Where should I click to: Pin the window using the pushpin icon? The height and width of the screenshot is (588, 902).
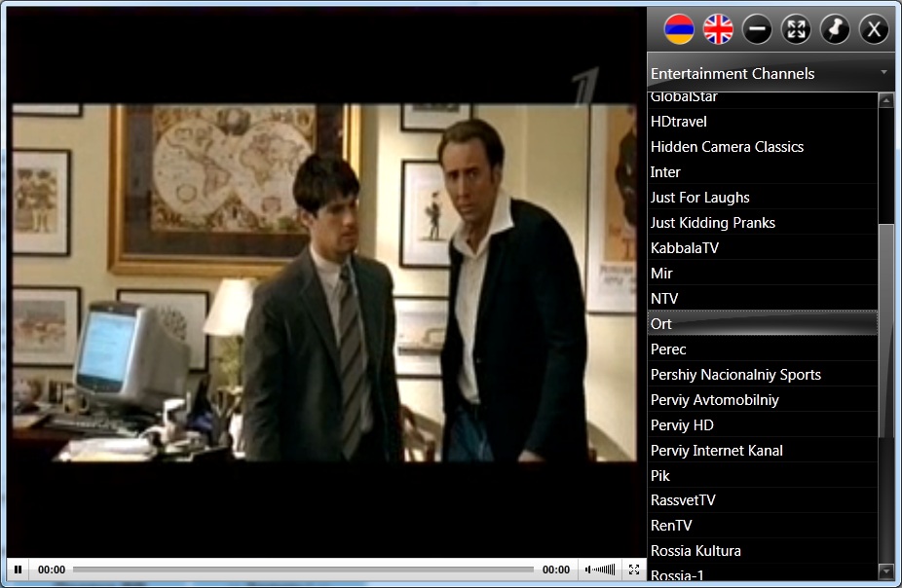(835, 29)
